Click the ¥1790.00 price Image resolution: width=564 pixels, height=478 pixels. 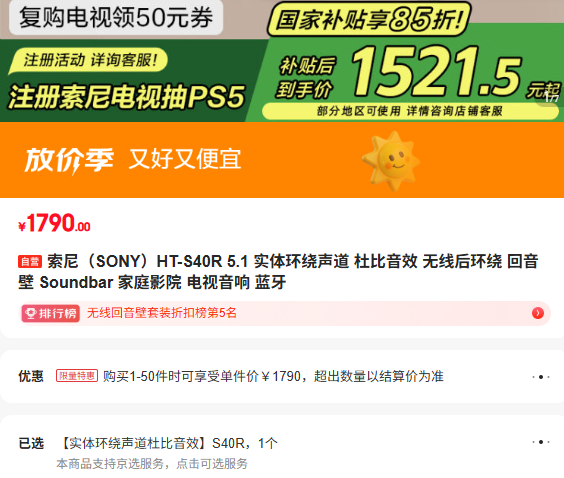click(x=54, y=223)
